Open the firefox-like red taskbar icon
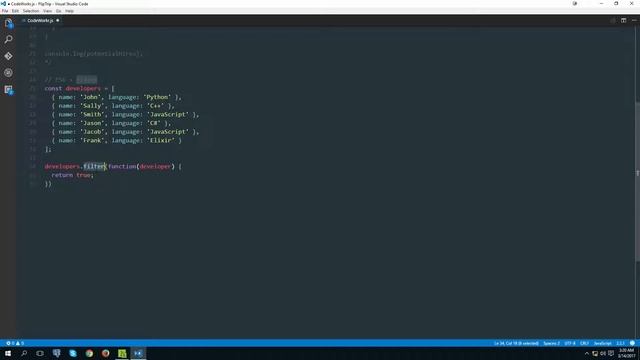 106,353
